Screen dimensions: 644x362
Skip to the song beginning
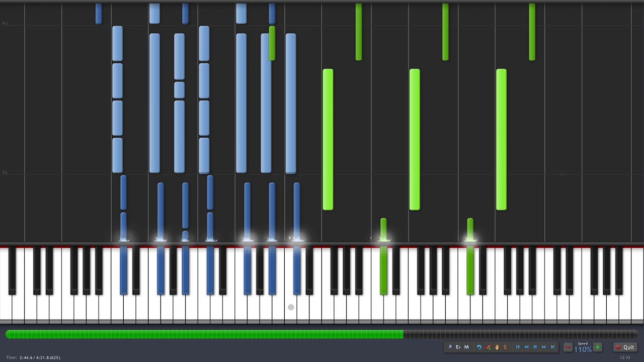coord(518,347)
